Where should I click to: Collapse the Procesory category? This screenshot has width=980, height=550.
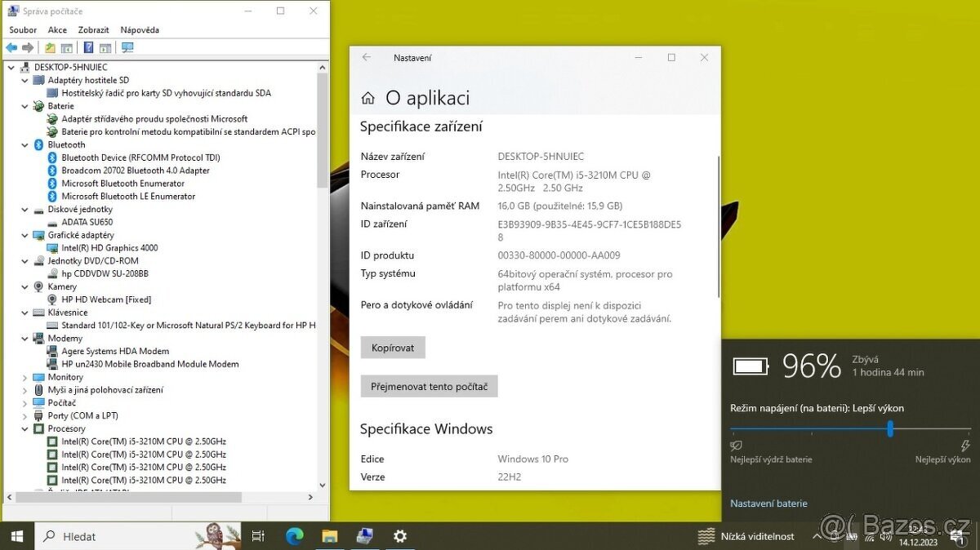coord(24,428)
